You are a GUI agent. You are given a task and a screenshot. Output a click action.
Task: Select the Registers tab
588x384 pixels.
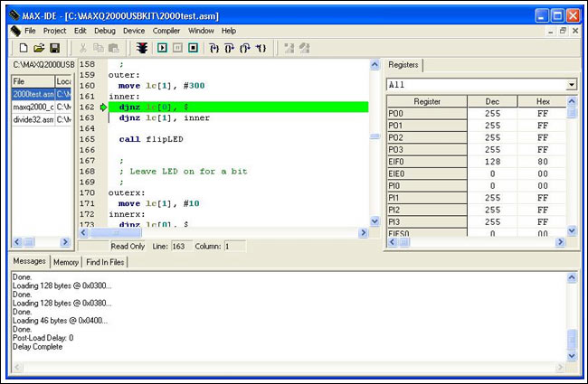point(403,66)
